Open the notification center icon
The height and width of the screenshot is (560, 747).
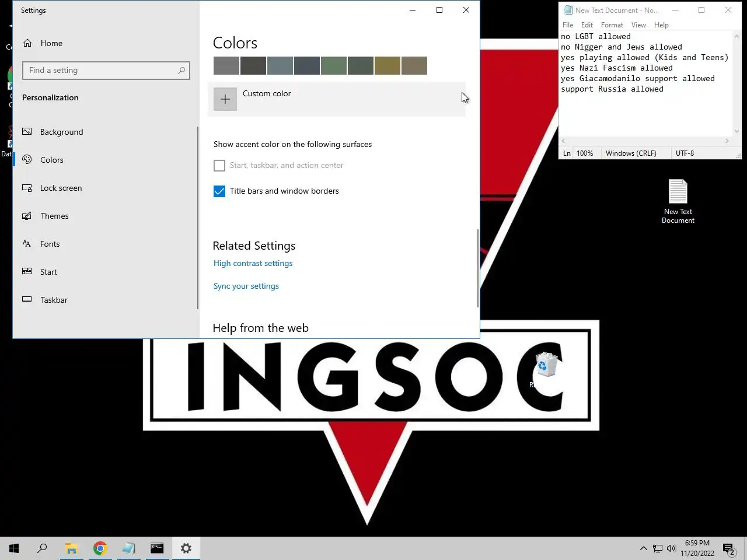tap(729, 548)
